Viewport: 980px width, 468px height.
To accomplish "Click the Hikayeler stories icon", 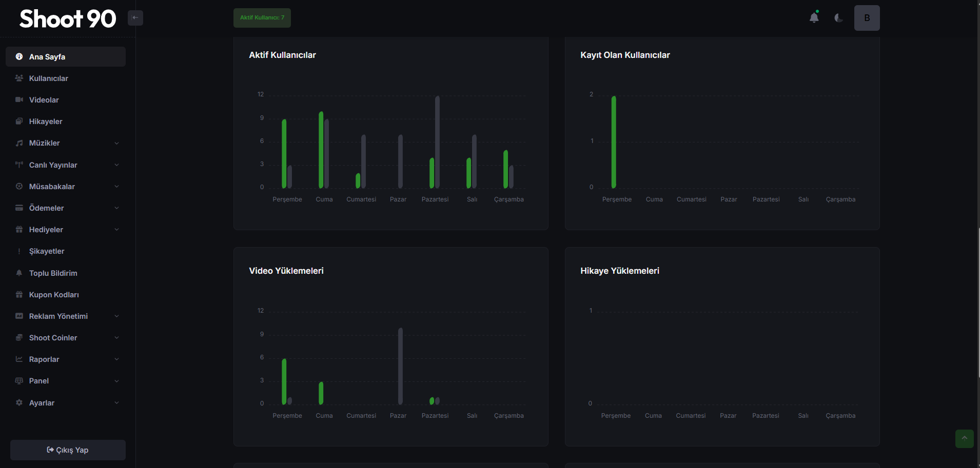I will coord(19,121).
